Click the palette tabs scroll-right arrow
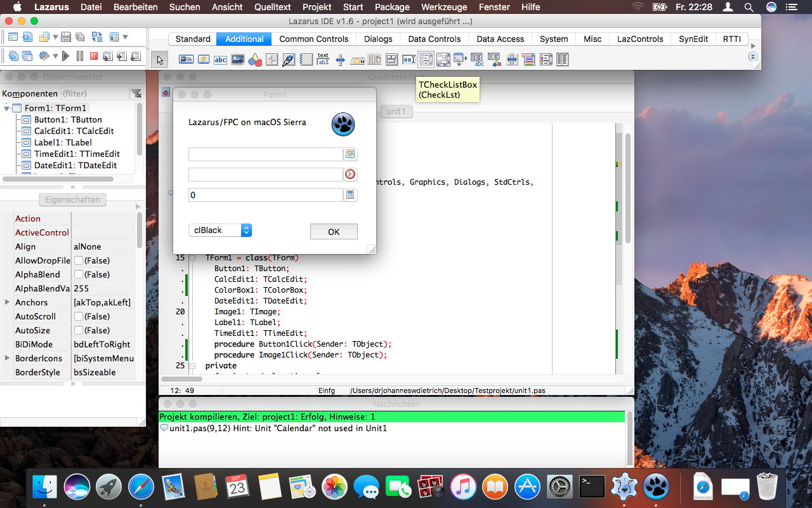The image size is (812, 508). pyautogui.click(x=753, y=46)
